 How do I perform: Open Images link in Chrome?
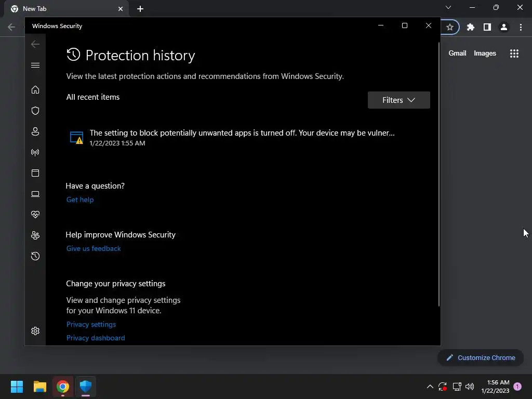[x=485, y=54]
